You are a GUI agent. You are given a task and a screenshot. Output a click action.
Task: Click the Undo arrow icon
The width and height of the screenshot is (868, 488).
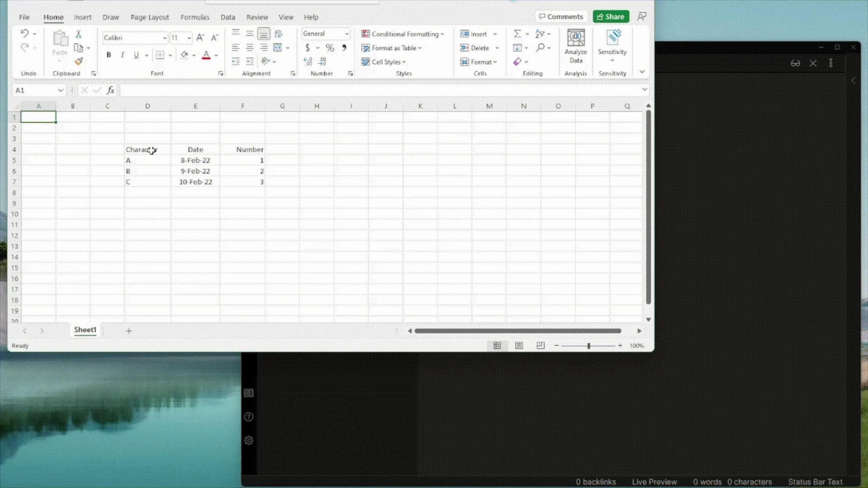(x=24, y=33)
